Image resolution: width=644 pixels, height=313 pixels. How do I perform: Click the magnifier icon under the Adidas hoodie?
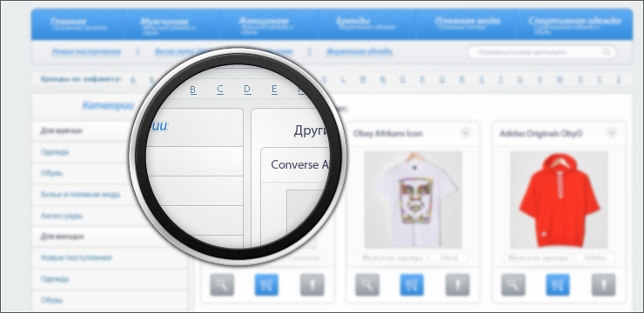(x=513, y=284)
